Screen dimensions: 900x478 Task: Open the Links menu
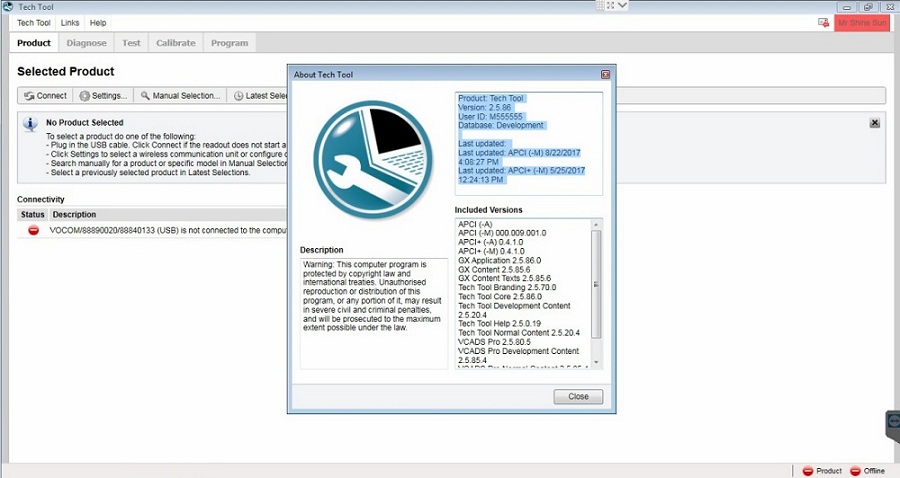(x=70, y=22)
